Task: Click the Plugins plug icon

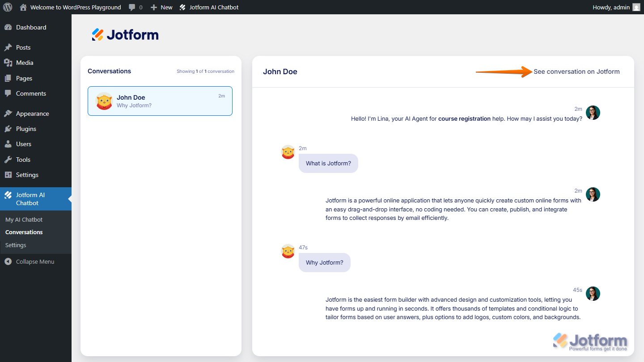Action: pos(8,129)
